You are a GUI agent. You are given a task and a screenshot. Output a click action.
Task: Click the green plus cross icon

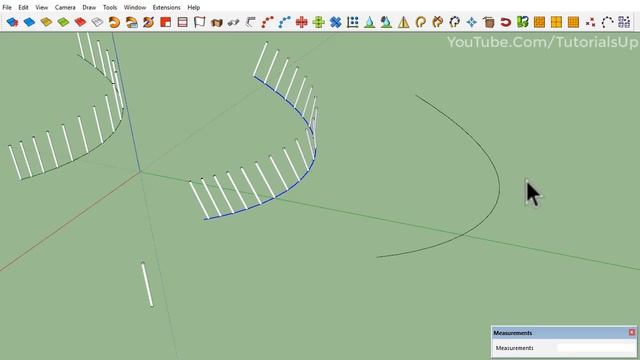pyautogui.click(x=318, y=22)
